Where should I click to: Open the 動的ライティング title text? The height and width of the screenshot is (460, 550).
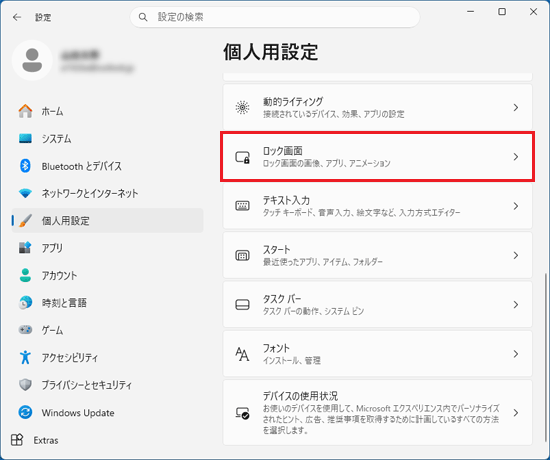click(293, 101)
